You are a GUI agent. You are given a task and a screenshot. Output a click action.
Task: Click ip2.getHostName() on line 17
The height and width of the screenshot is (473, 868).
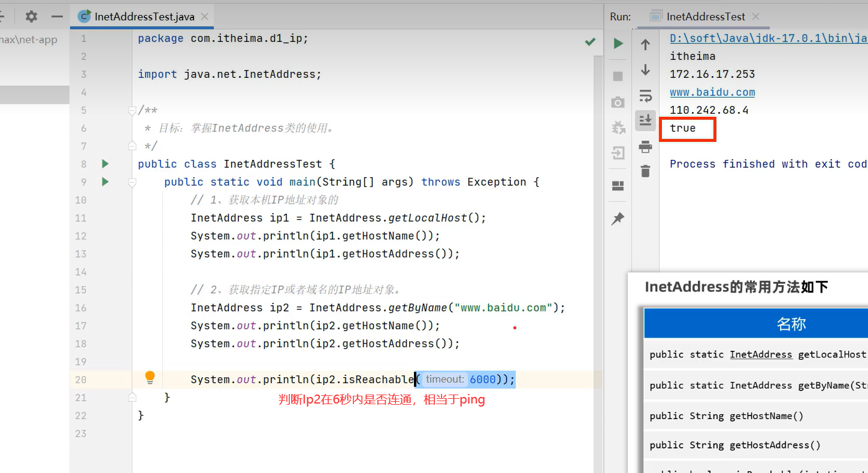coord(371,326)
